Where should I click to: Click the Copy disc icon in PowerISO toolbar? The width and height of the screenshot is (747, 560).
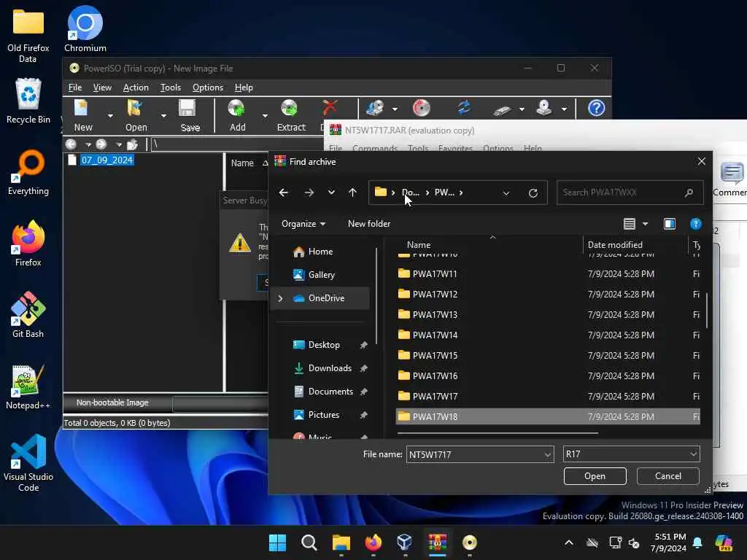point(375,108)
